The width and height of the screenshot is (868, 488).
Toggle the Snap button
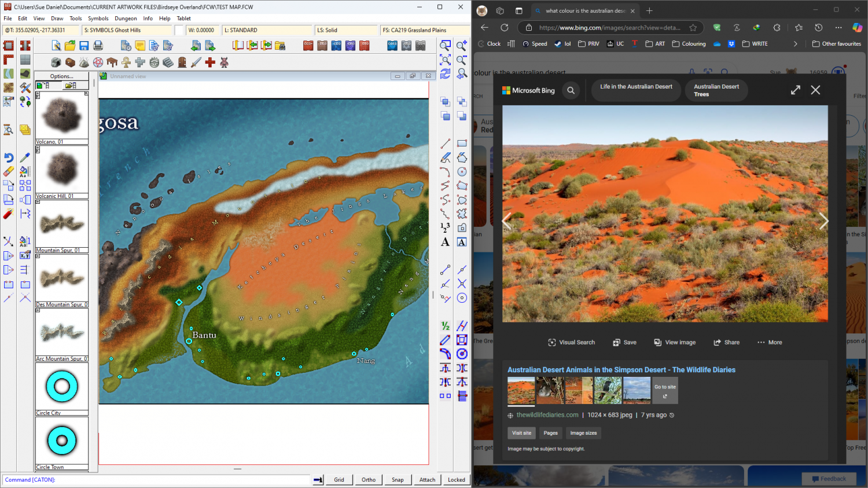(398, 479)
